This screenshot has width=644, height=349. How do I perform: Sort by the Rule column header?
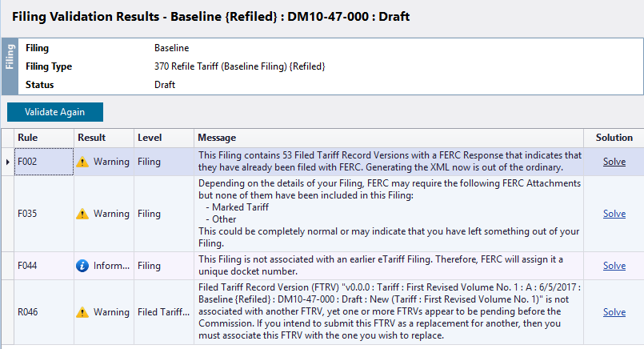[x=44, y=138]
